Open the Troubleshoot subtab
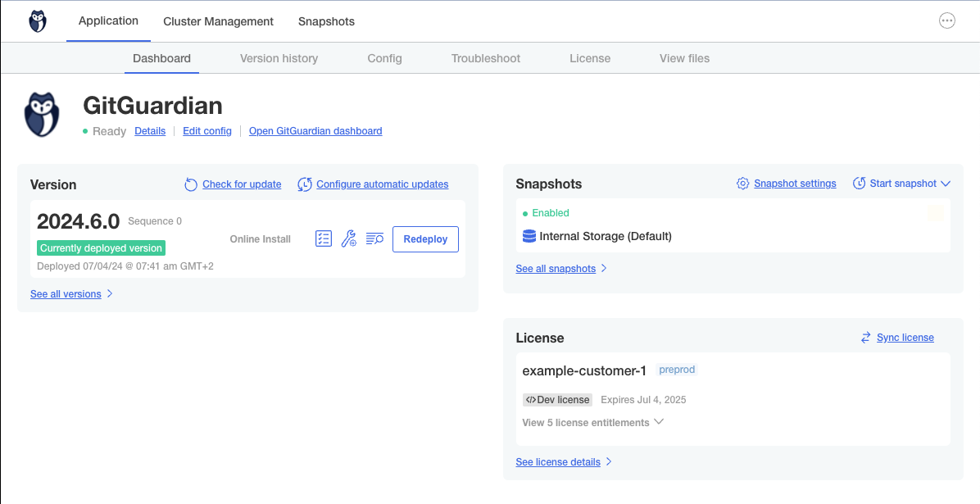980x504 pixels. coord(486,58)
